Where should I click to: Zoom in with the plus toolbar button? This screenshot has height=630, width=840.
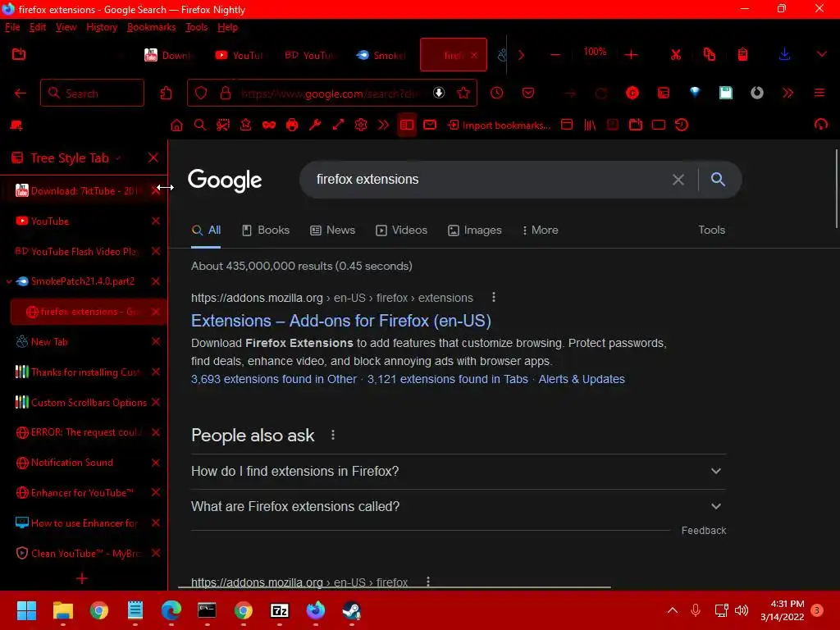coord(631,55)
